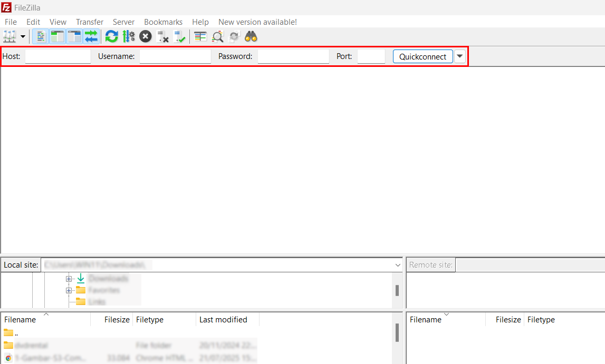This screenshot has width=605, height=364.
Task: Disconnect from the current server
Action: [163, 36]
